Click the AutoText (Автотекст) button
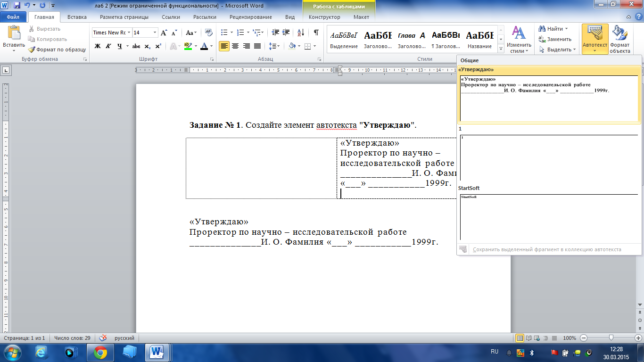644x362 pixels. (x=595, y=40)
